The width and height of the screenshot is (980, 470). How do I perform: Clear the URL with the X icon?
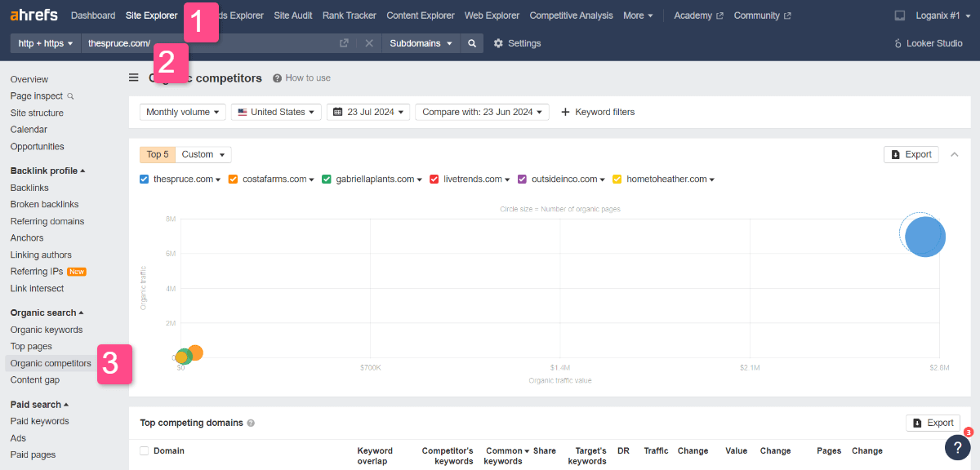(x=369, y=43)
